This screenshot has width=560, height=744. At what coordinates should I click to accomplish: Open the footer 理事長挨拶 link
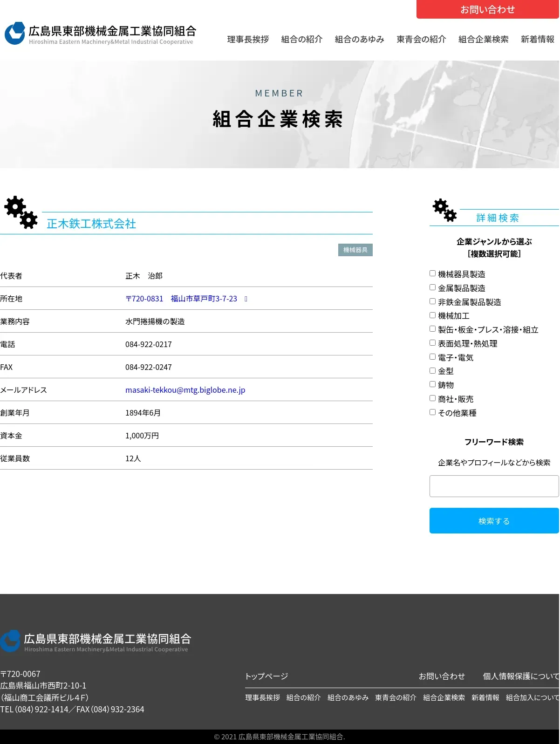tap(263, 697)
